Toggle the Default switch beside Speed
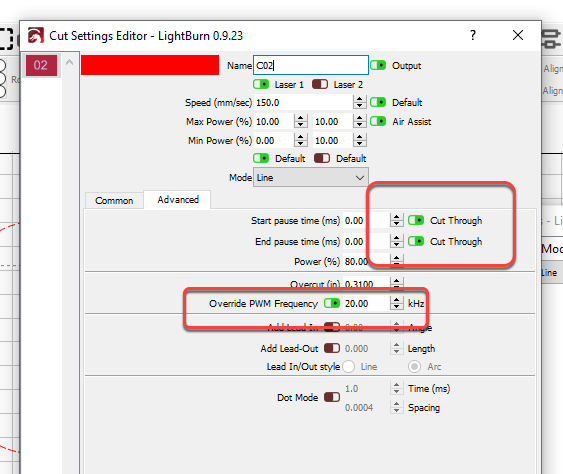Viewport: 563px width, 474px height. point(378,102)
